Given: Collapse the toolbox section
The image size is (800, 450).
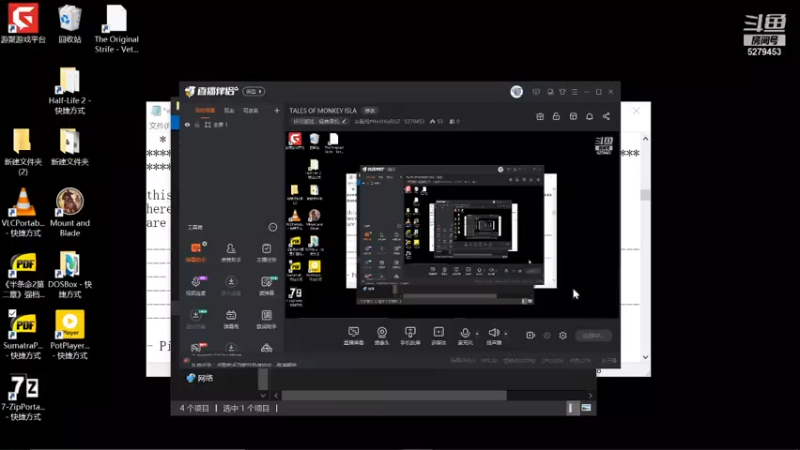Looking at the screenshot, I should (x=272, y=227).
